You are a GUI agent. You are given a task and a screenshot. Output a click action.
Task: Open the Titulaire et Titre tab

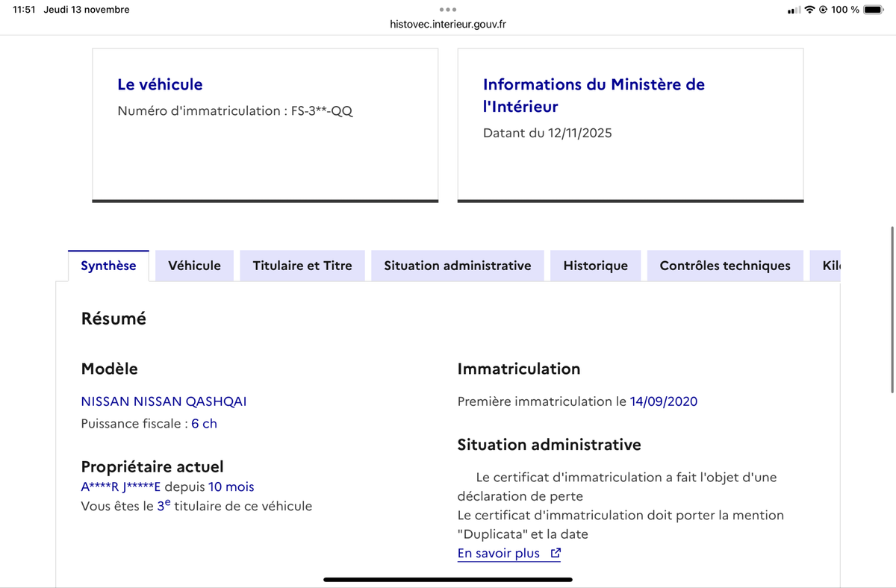[x=302, y=266]
